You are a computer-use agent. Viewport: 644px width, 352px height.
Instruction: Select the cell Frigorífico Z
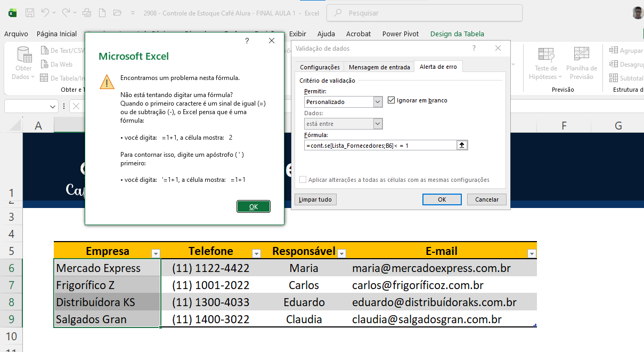pyautogui.click(x=107, y=285)
